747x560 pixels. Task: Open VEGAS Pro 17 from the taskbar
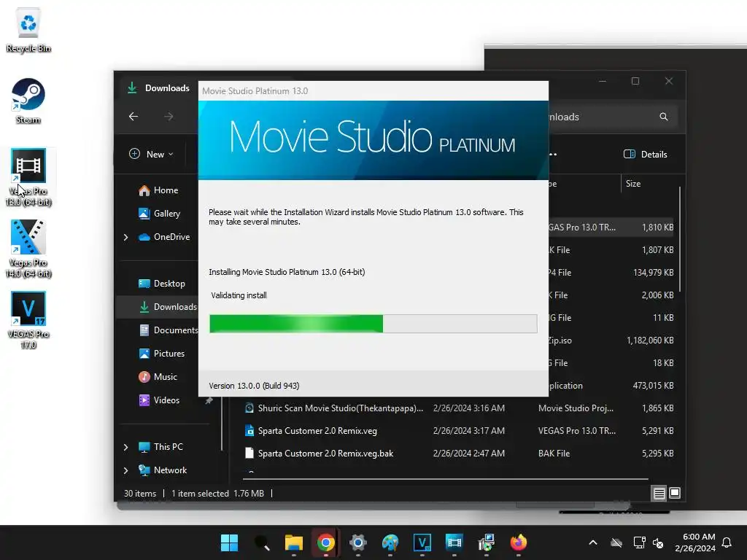tap(422, 542)
